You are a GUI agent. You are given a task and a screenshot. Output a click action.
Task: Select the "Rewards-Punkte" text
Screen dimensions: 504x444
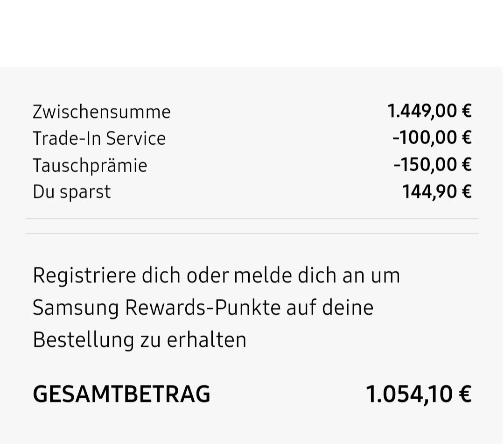204,308
